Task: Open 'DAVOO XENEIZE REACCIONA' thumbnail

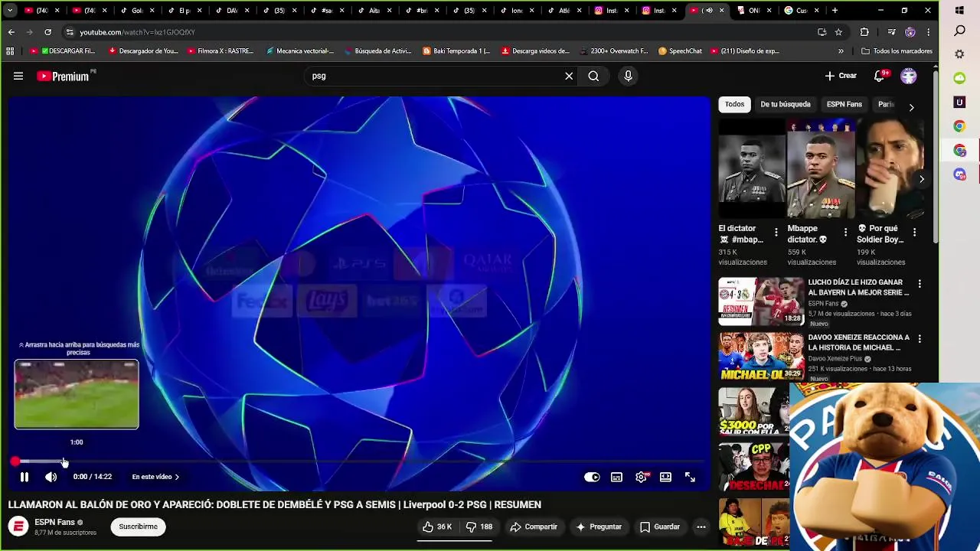Action: point(760,355)
